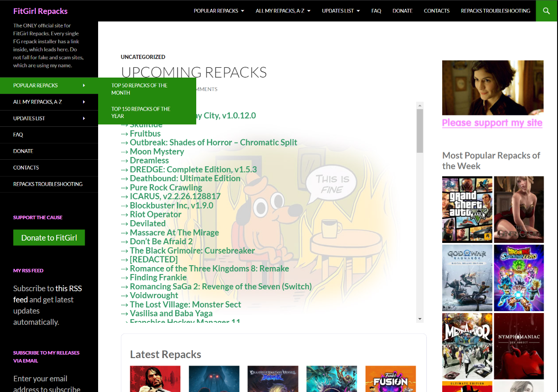Open Repacks Troubleshooting in top navigation
The width and height of the screenshot is (558, 392).
tap(495, 11)
